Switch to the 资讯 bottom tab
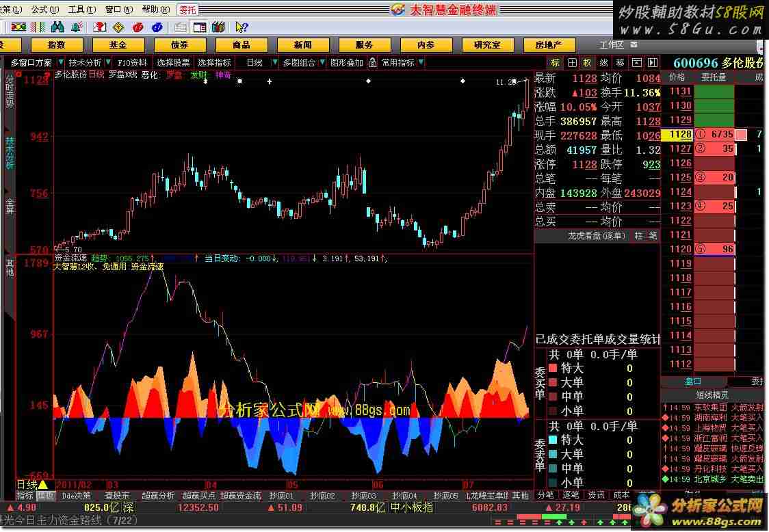This screenshot has height=532, width=769. click(x=597, y=496)
